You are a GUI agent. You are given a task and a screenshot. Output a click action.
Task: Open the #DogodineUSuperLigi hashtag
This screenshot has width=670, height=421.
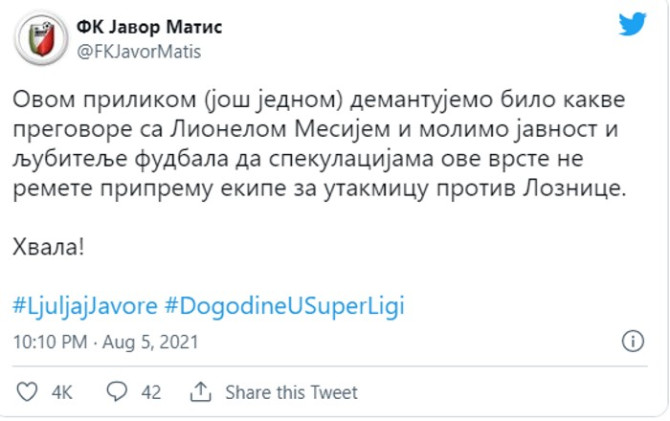(283, 306)
